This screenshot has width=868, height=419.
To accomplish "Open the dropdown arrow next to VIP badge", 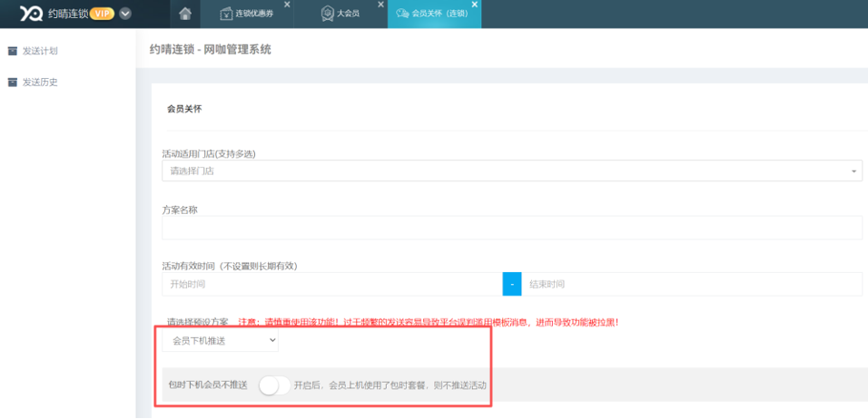I will 125,14.
